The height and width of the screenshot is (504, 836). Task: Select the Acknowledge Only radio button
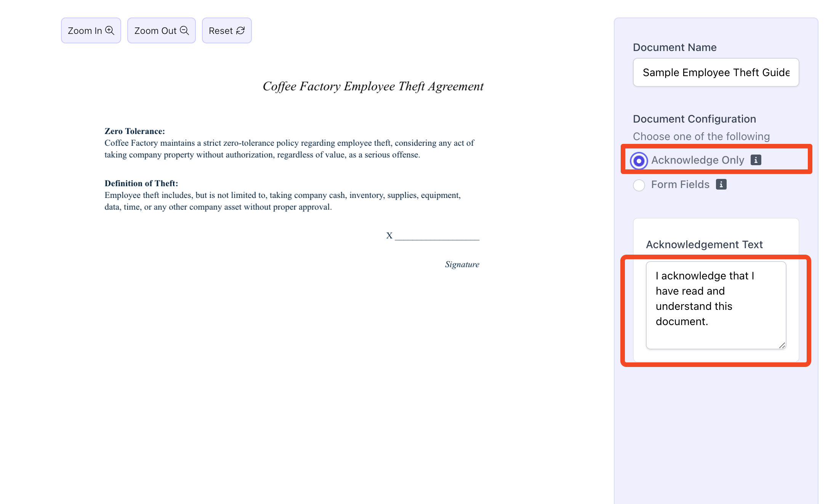639,161
